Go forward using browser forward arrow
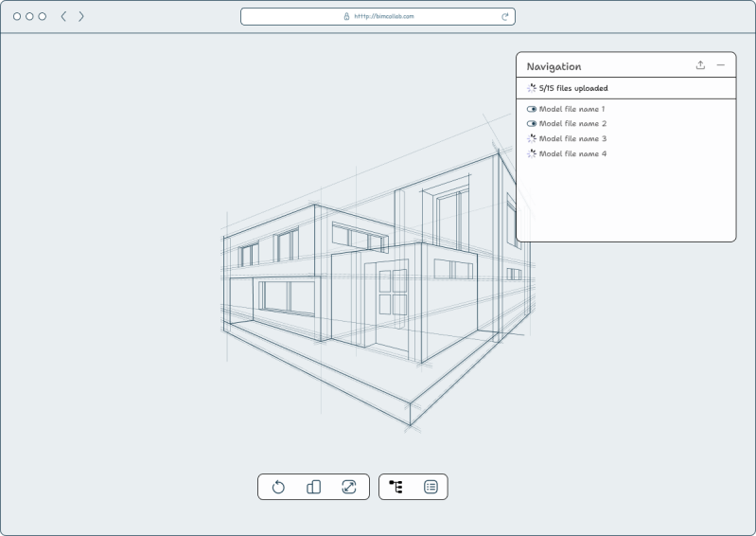 click(81, 16)
